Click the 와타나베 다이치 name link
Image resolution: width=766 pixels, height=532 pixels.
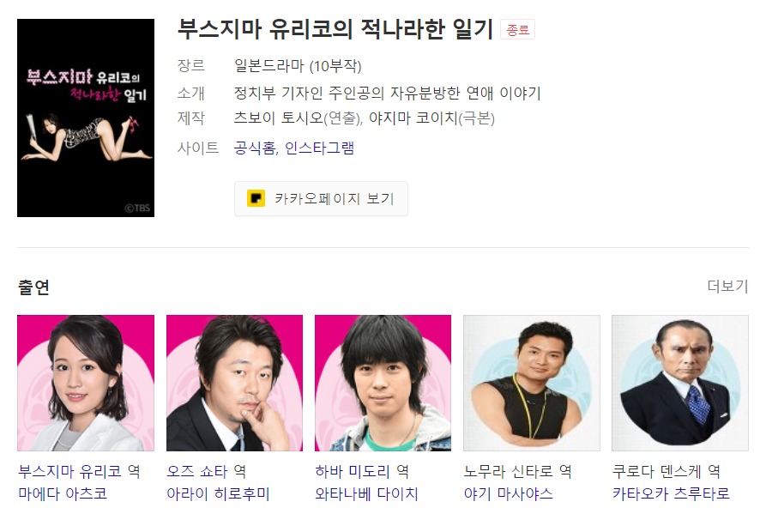pos(367,493)
